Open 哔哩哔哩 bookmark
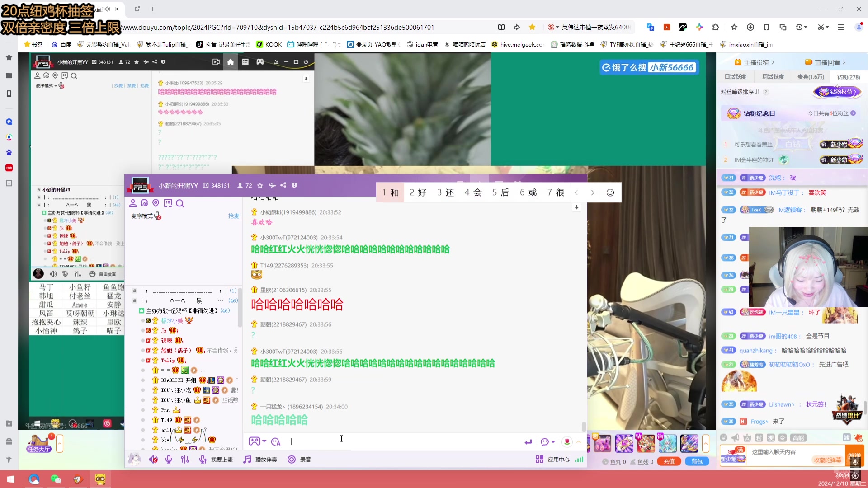Viewport: 868px width, 488px height. 313,44
